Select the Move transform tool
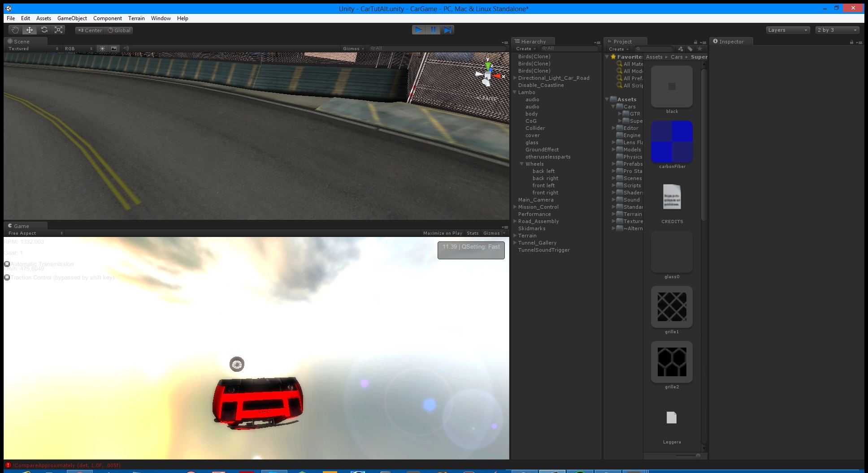 click(29, 30)
